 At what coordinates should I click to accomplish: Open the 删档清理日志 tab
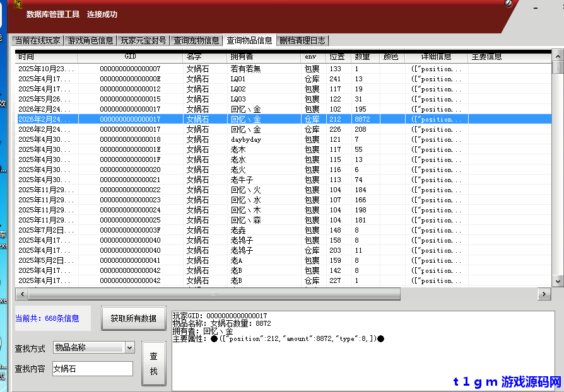pos(302,40)
